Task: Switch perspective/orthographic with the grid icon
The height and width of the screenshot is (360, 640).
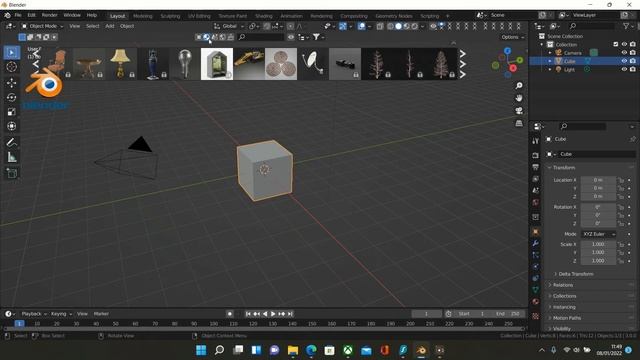Action: [519, 123]
